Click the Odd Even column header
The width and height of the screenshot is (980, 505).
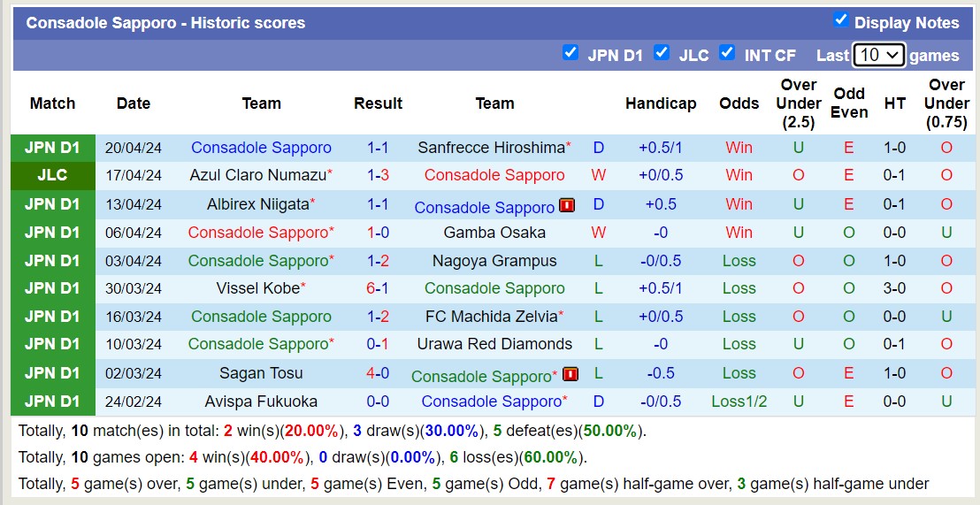point(849,103)
